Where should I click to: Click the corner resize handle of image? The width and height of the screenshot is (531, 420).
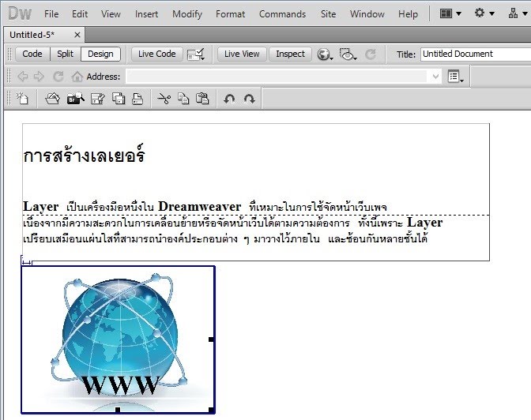pyautogui.click(x=211, y=410)
